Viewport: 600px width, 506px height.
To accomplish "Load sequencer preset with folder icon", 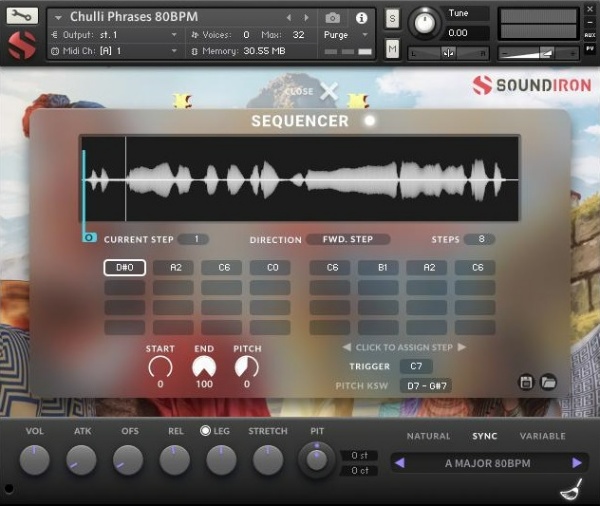I will click(x=548, y=382).
